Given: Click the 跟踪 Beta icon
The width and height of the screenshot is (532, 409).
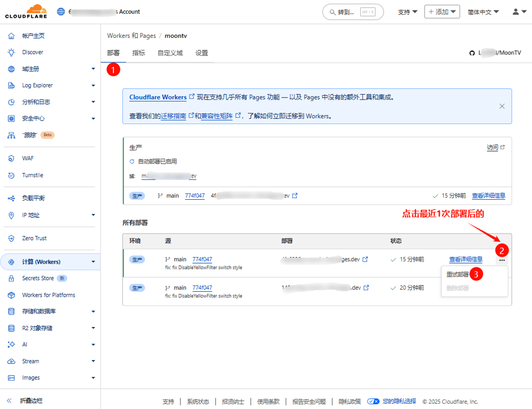Looking at the screenshot, I should click(x=11, y=135).
